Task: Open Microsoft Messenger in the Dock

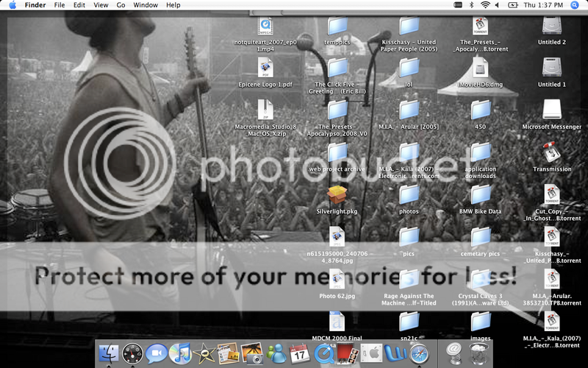Action: (x=276, y=353)
